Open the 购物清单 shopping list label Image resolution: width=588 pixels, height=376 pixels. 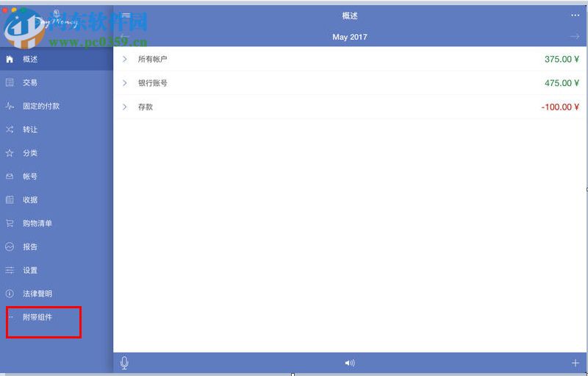[x=37, y=223]
